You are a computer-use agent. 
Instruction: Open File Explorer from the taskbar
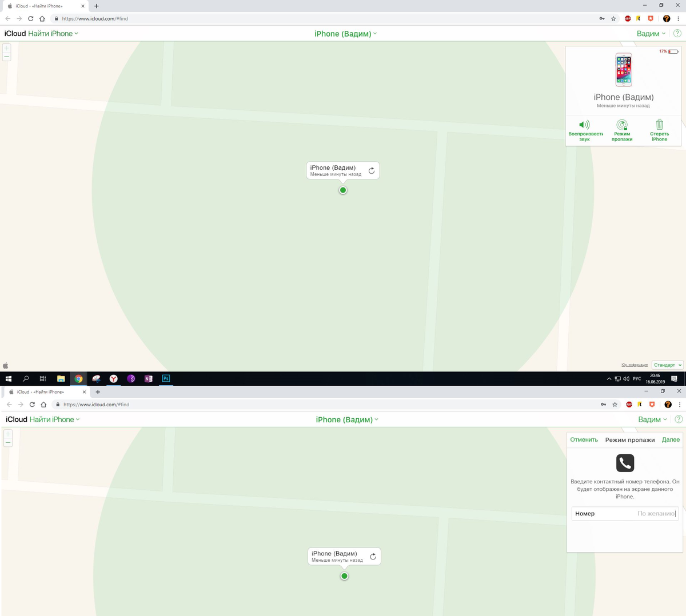click(61, 378)
